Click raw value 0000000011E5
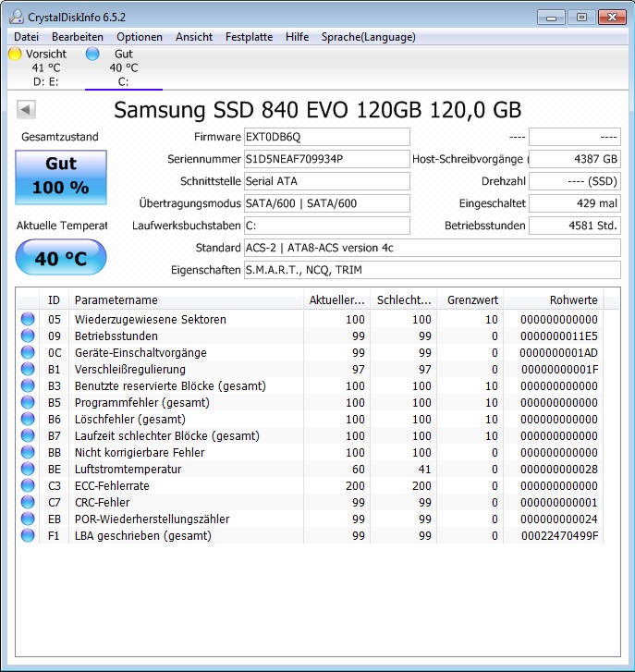The height and width of the screenshot is (672, 635). pyautogui.click(x=559, y=336)
